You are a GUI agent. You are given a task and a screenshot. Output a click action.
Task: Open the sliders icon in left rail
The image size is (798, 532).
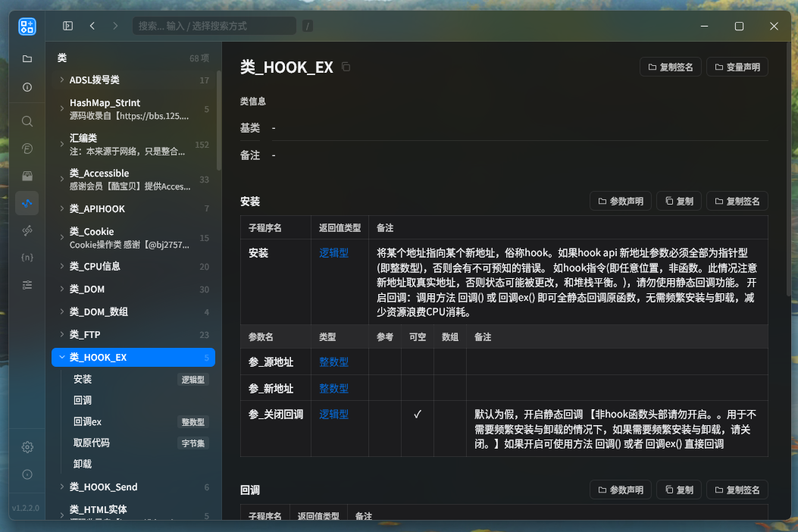[27, 285]
